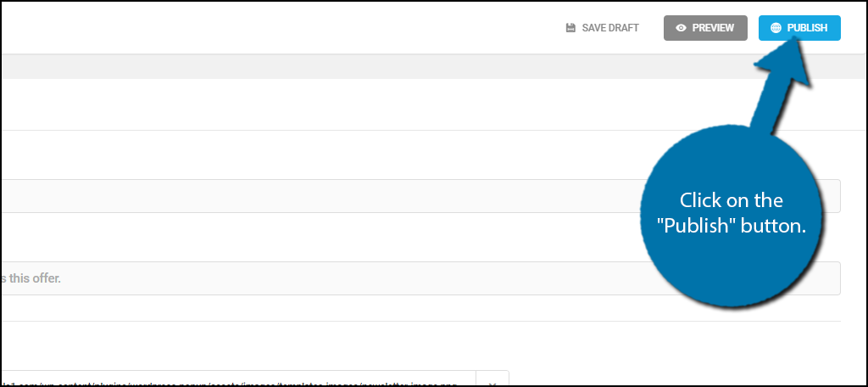The height and width of the screenshot is (387, 868).
Task: Click the '"Publish" button.' callout text
Action: point(732,227)
